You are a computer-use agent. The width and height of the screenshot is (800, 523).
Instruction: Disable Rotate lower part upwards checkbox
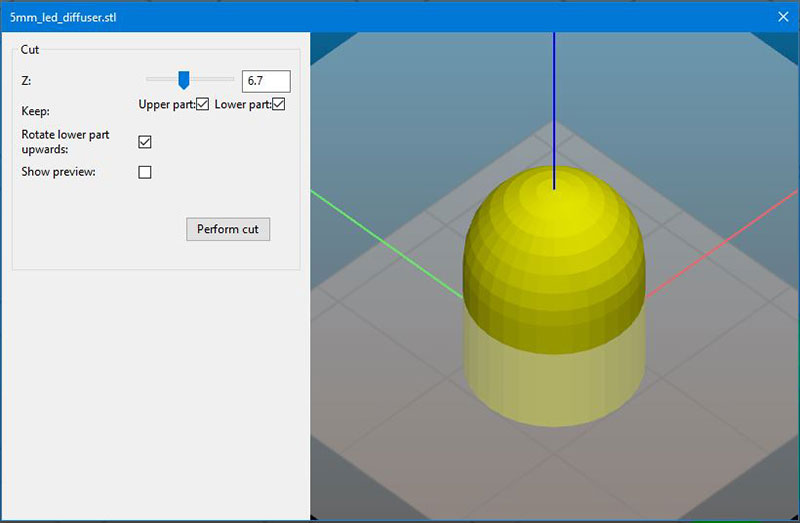coord(145,142)
